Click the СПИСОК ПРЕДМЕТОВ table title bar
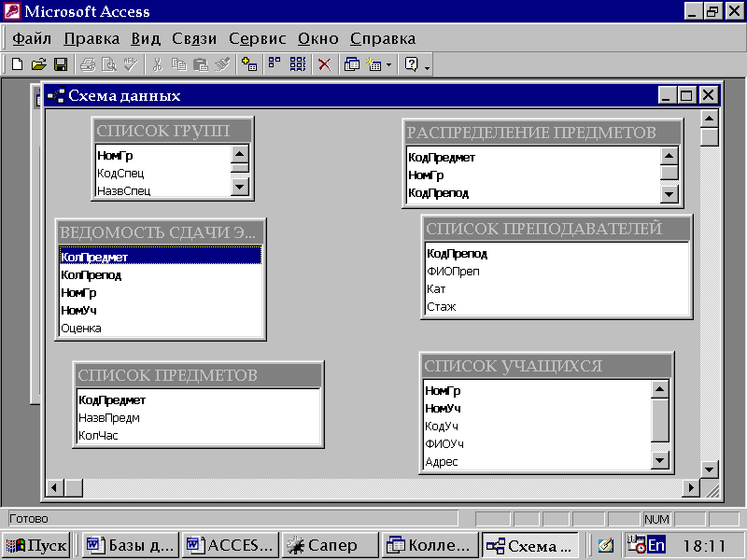 [x=199, y=375]
